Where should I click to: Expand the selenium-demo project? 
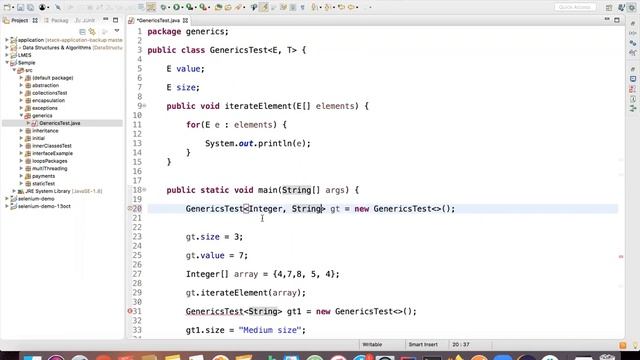tap(7, 199)
